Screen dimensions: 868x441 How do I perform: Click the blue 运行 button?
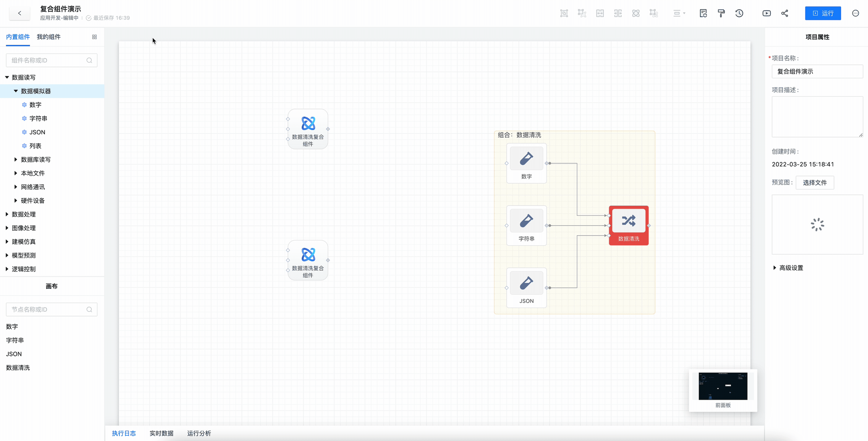pyautogui.click(x=823, y=13)
